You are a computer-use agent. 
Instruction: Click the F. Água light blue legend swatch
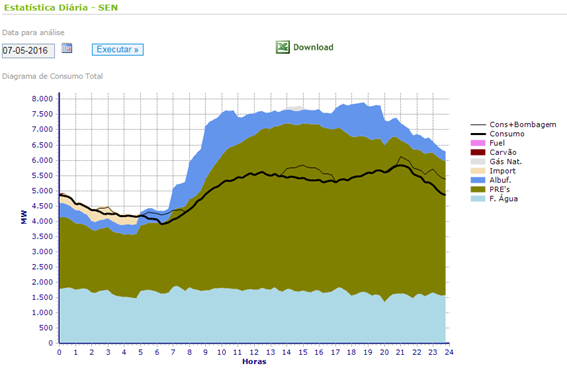coord(478,199)
